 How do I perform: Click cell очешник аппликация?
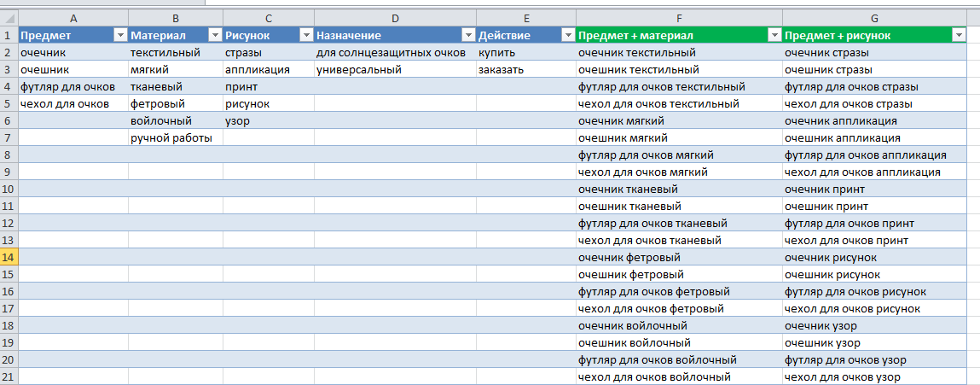(x=874, y=137)
